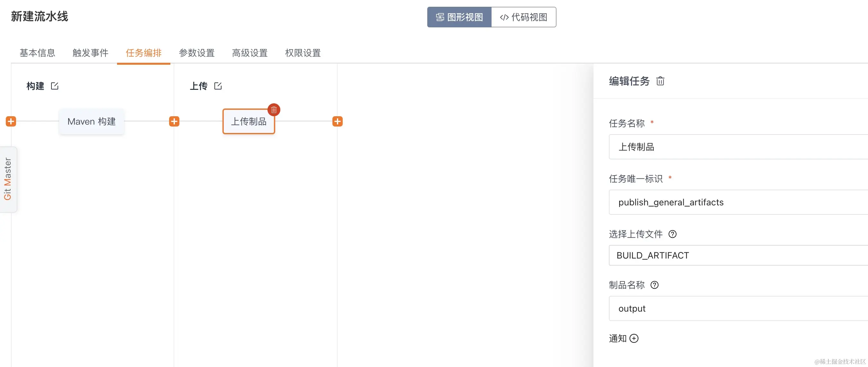
Task: Select the Maven 构建 task node
Action: pyautogui.click(x=92, y=121)
